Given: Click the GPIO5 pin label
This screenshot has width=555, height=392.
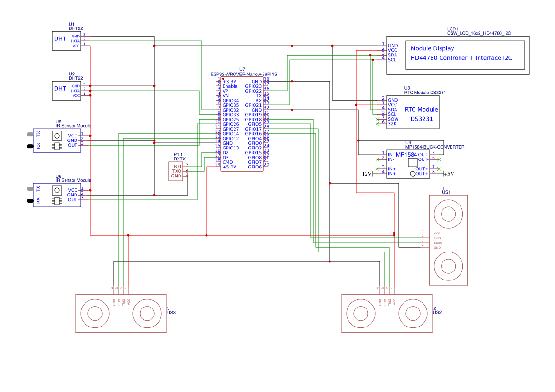Looking at the screenshot, I should pos(255,124).
